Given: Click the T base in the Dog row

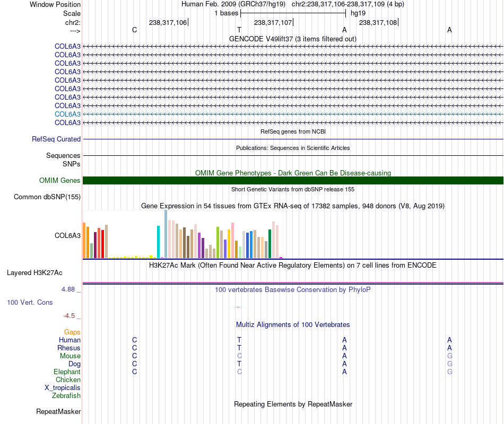Looking at the screenshot, I should pyautogui.click(x=239, y=364).
